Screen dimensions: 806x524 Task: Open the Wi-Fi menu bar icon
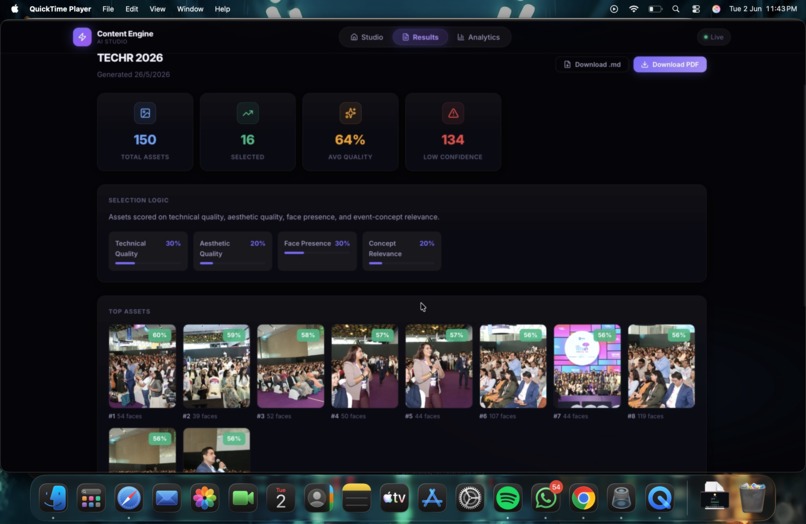tap(634, 9)
